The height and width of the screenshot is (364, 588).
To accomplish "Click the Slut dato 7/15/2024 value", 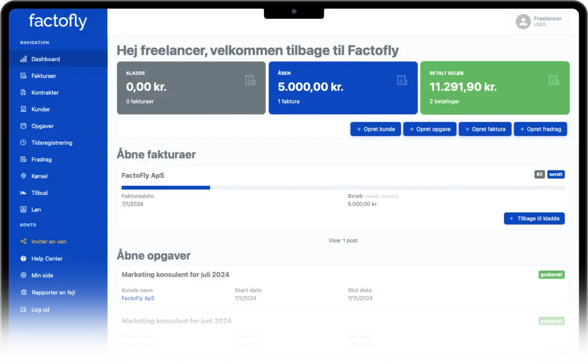I will pyautogui.click(x=360, y=298).
